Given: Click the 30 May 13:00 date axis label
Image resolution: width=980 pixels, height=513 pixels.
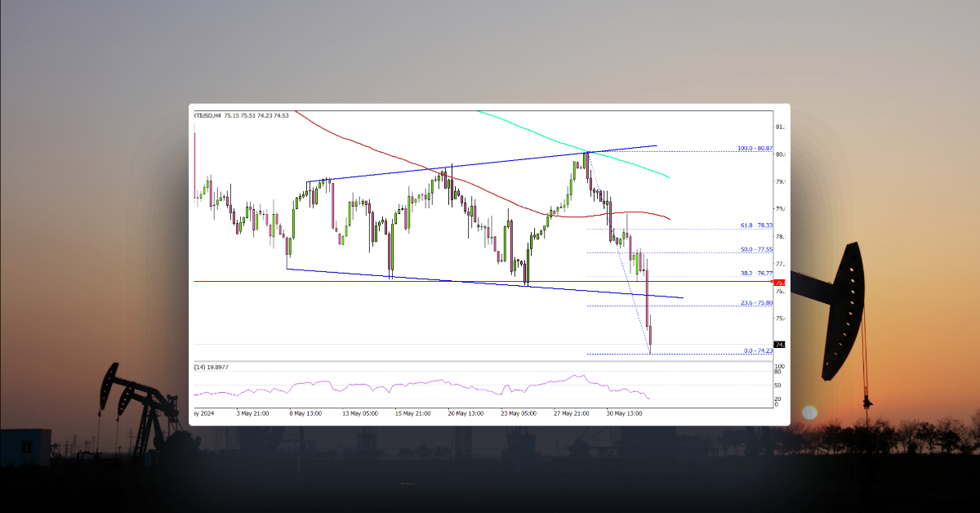Looking at the screenshot, I should point(624,413).
